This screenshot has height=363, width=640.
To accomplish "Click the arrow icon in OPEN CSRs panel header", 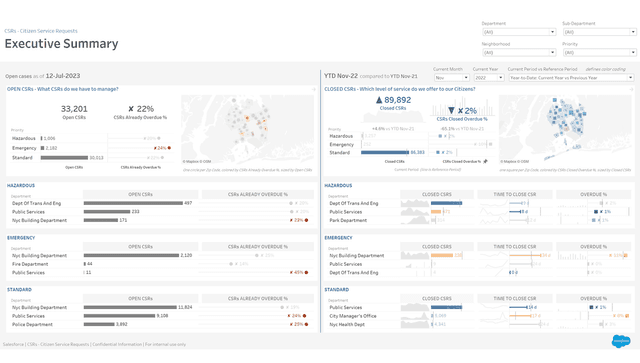I will pos(313,89).
